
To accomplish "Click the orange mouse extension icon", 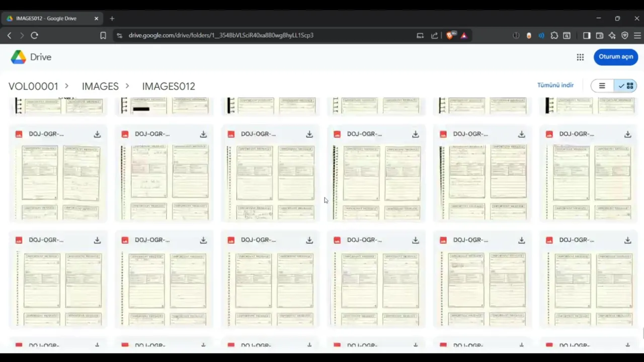I will point(529,35).
